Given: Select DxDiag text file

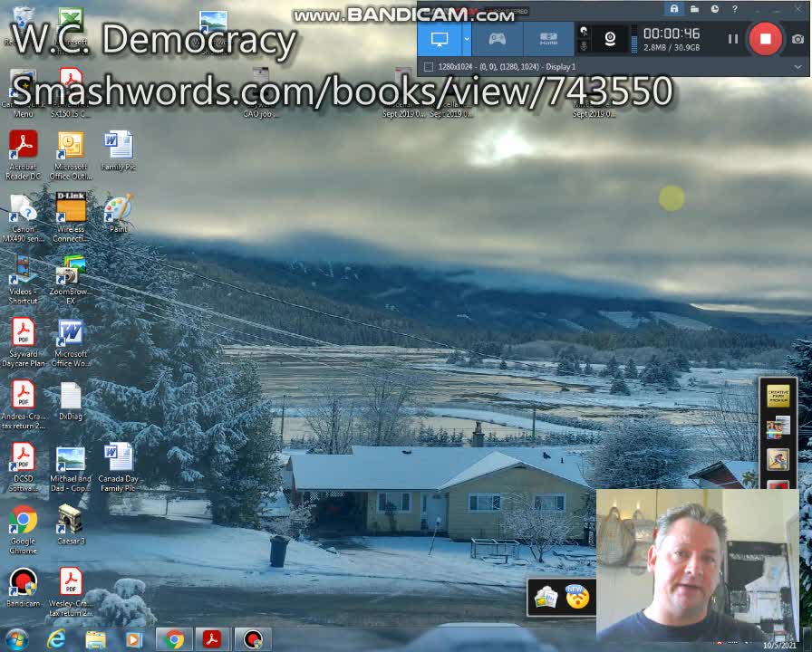Looking at the screenshot, I should pyautogui.click(x=71, y=401).
